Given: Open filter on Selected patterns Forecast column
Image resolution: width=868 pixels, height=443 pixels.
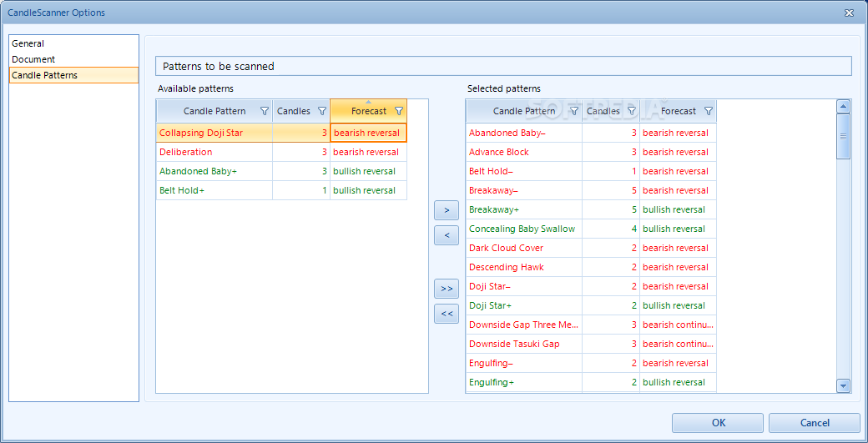Looking at the screenshot, I should (708, 111).
